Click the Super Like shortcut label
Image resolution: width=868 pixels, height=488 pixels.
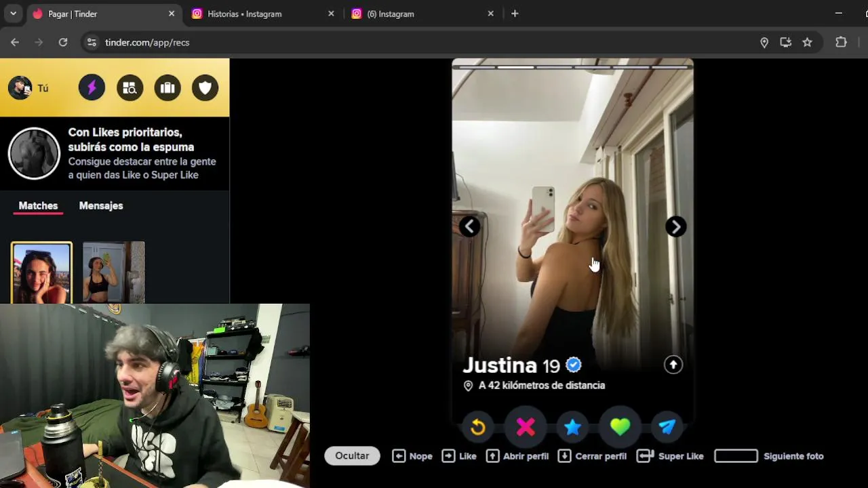(x=681, y=456)
